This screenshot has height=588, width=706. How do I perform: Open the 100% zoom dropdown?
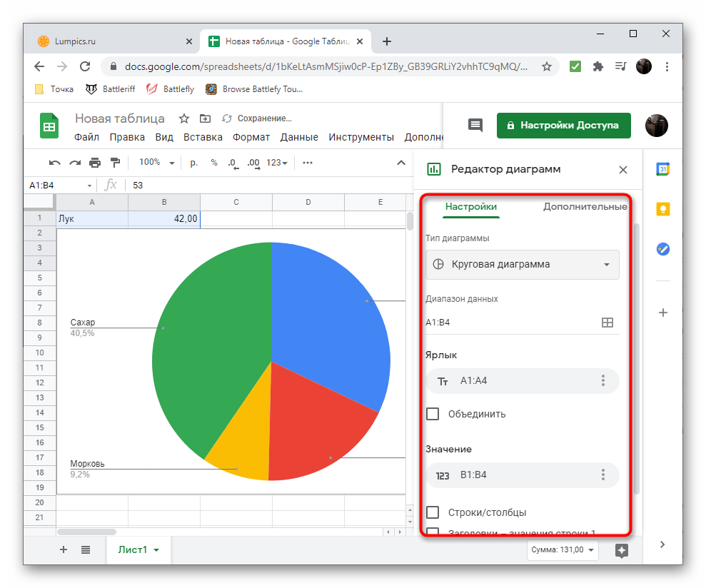(x=156, y=163)
